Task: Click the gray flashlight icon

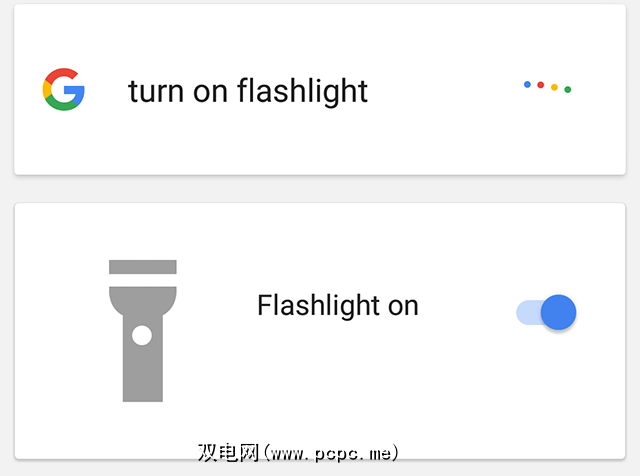Action: (x=142, y=330)
